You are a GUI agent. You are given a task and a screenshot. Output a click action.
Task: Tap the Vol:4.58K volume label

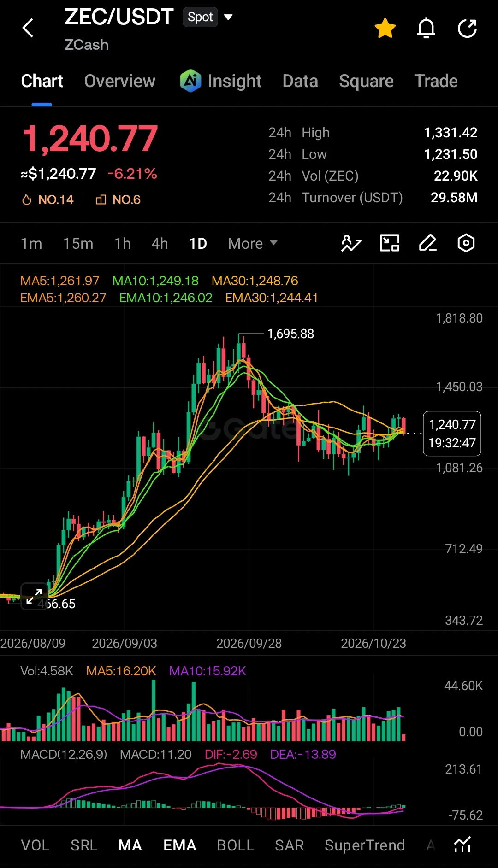click(47, 671)
